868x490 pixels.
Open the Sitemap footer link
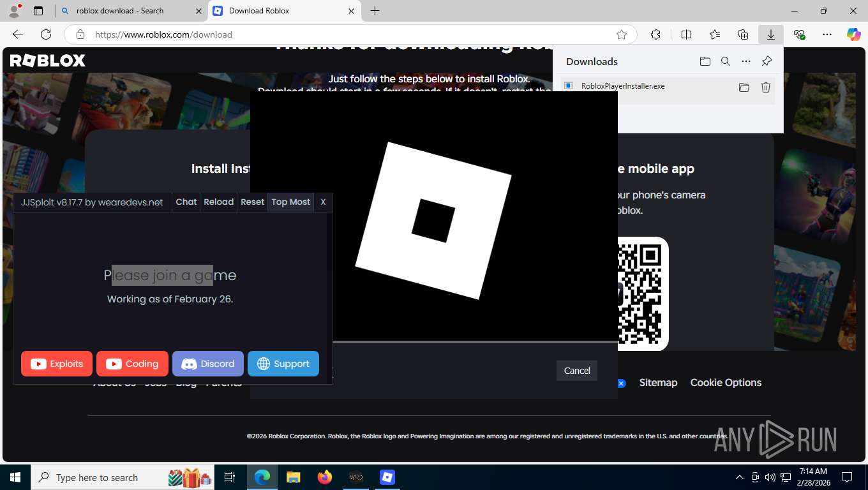pyautogui.click(x=658, y=382)
